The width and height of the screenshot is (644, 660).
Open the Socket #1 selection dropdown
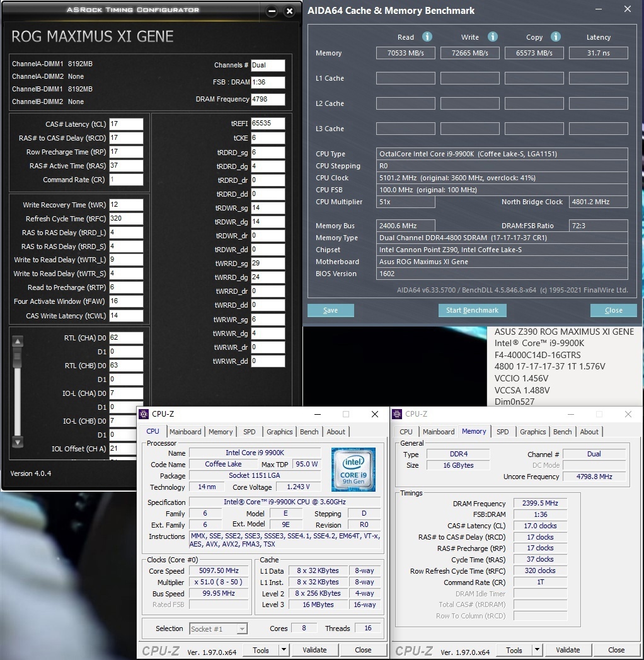coord(242,629)
